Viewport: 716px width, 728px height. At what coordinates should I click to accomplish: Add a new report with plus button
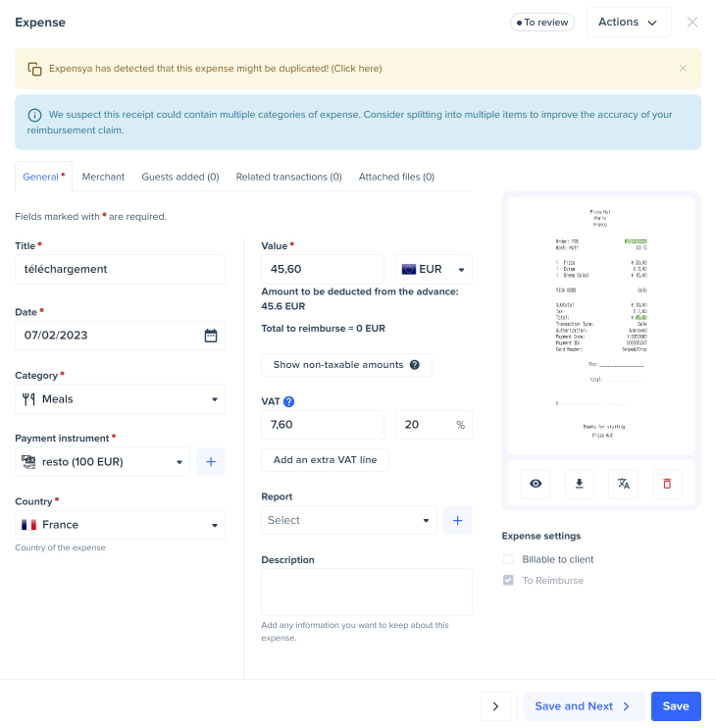click(457, 520)
